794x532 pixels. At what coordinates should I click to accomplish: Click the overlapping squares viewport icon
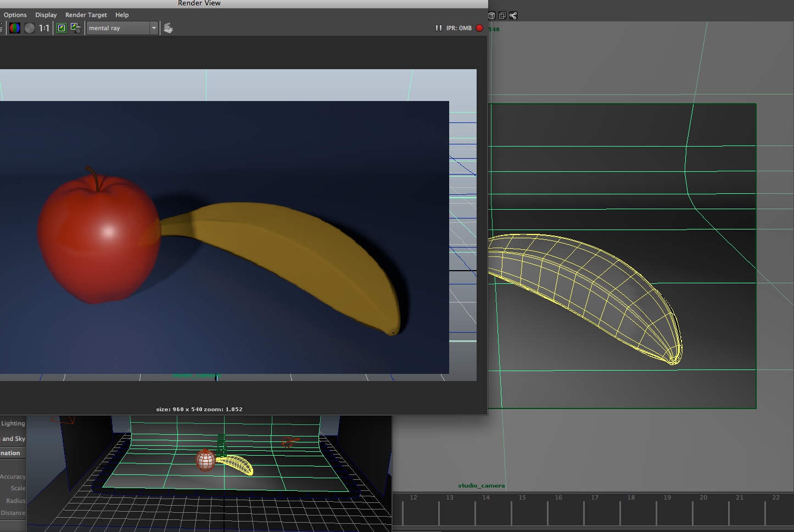(502, 15)
